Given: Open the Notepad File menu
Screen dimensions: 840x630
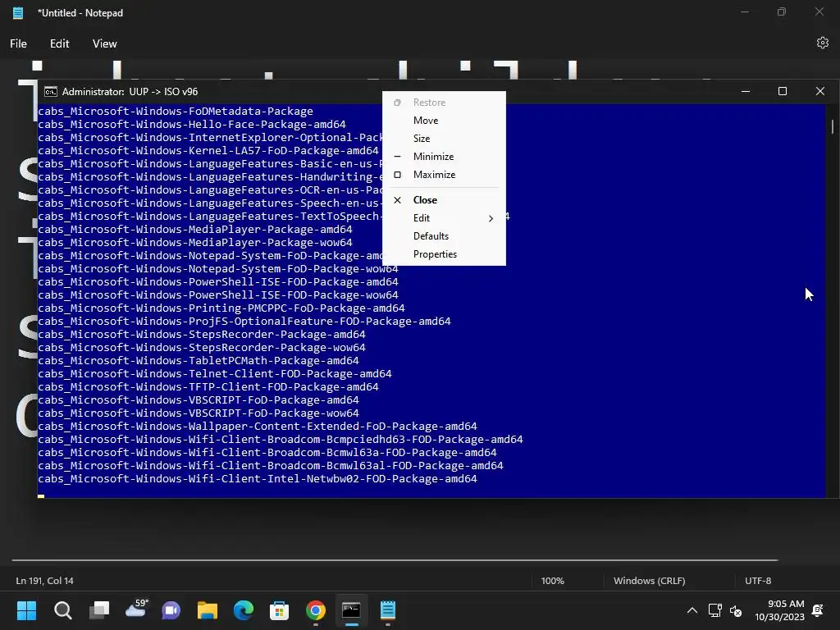Looking at the screenshot, I should point(18,43).
